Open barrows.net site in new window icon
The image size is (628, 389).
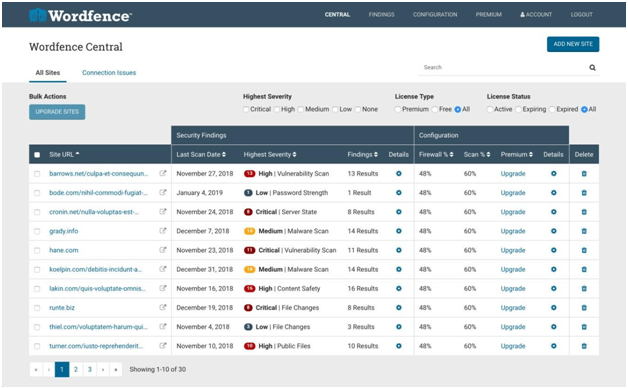point(163,173)
